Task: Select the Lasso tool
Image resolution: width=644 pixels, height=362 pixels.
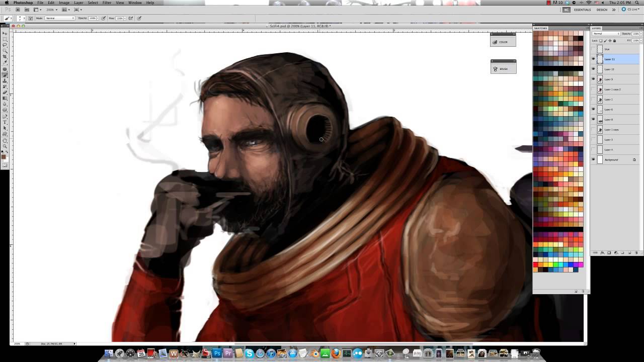Action: point(4,45)
